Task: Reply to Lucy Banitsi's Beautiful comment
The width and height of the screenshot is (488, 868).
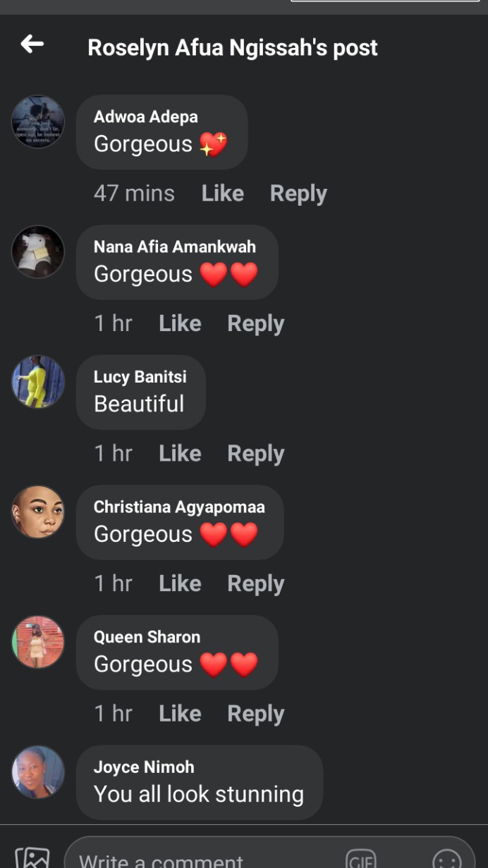Action: [255, 454]
